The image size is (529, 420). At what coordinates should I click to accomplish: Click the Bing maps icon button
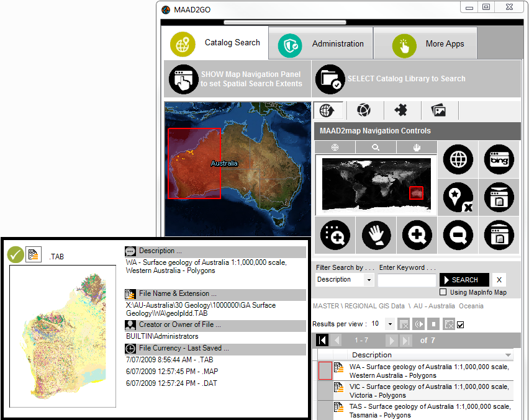coord(499,159)
